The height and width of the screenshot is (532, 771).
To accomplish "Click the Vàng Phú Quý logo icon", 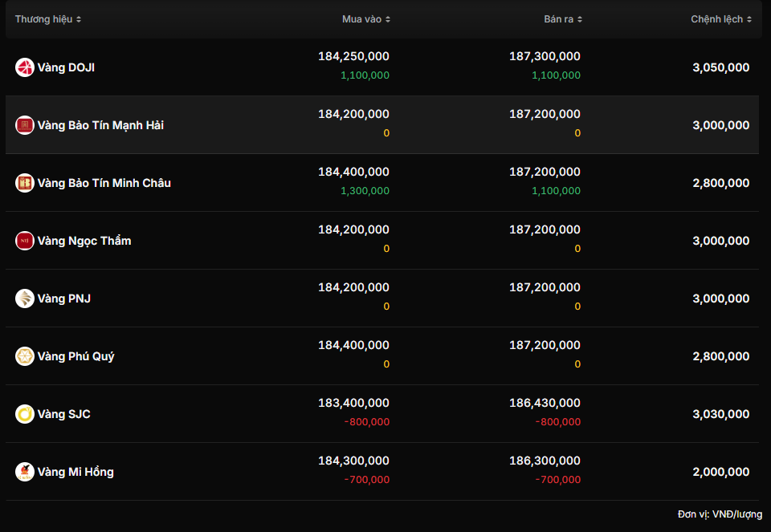I will click(24, 356).
